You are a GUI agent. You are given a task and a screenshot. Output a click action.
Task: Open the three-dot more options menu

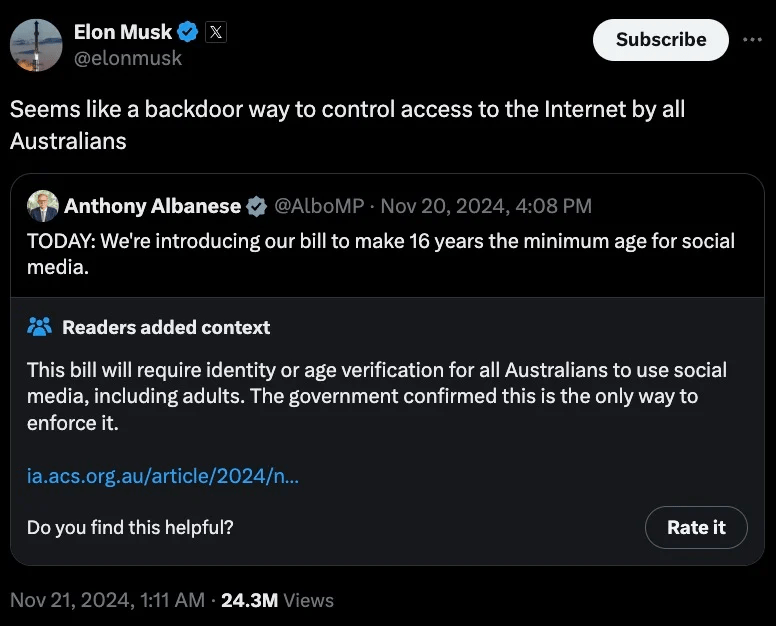pyautogui.click(x=752, y=39)
